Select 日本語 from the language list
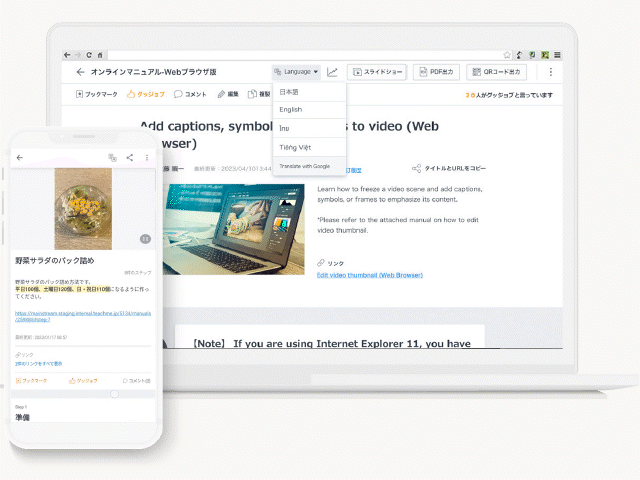The height and width of the screenshot is (480, 640). click(x=289, y=92)
